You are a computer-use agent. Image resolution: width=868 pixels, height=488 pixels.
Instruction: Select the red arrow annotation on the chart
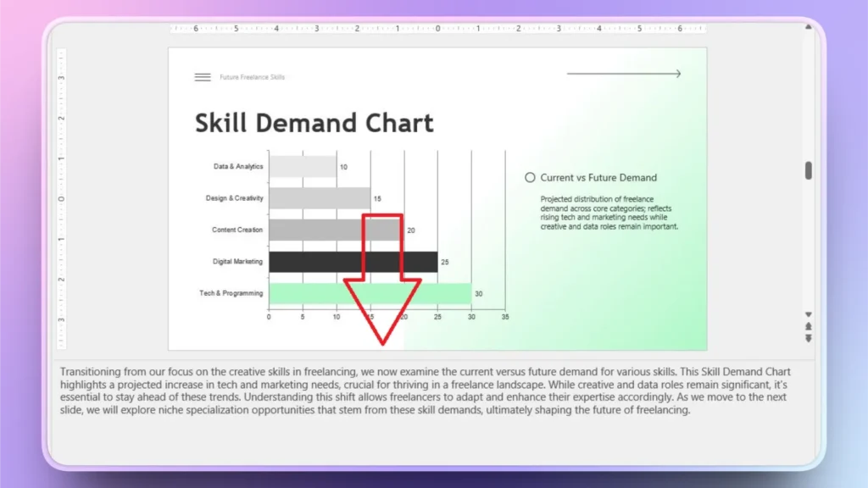click(383, 280)
